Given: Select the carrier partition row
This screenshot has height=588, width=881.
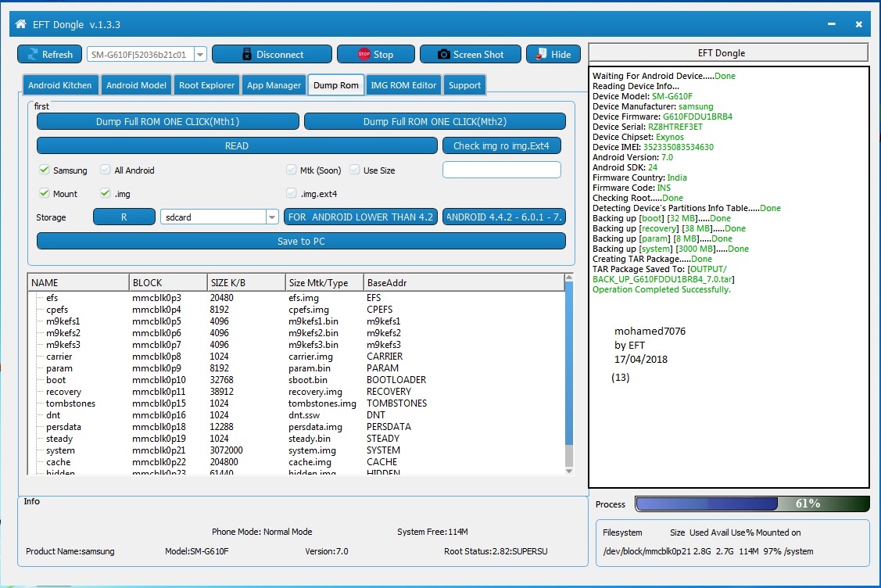Looking at the screenshot, I should [x=296, y=357].
